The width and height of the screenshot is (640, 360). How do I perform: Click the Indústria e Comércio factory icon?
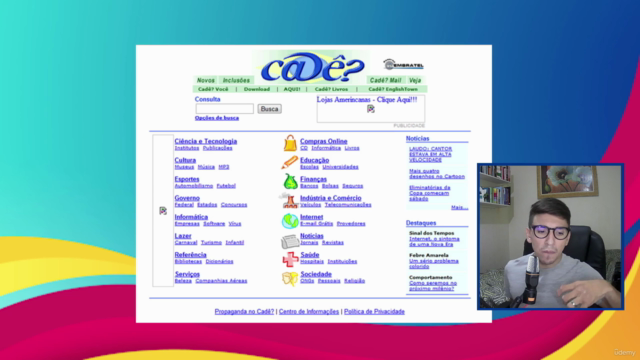(289, 200)
